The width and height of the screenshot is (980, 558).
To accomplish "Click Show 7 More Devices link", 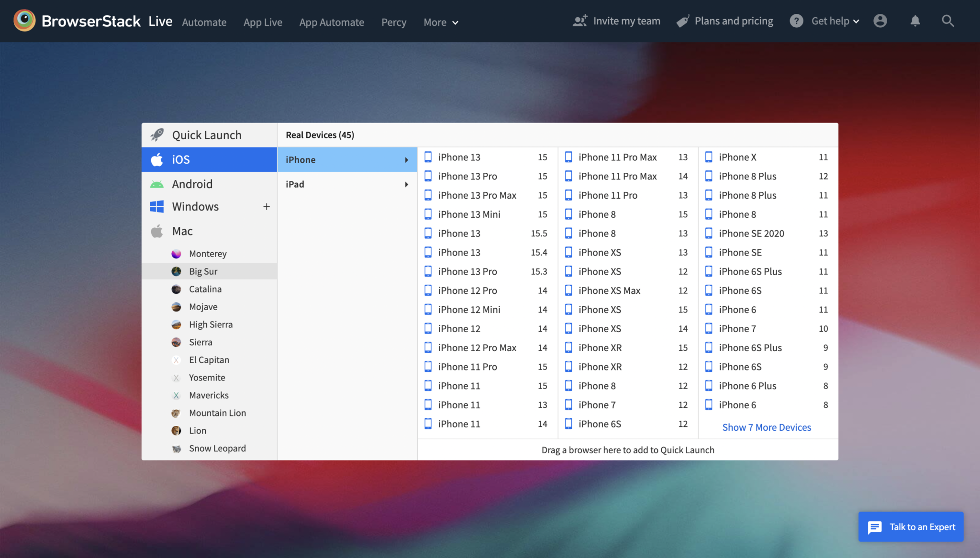I will pos(767,427).
